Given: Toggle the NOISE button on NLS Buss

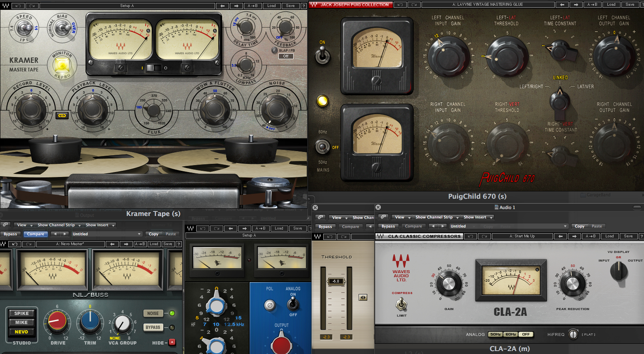Looking at the screenshot, I should (153, 313).
